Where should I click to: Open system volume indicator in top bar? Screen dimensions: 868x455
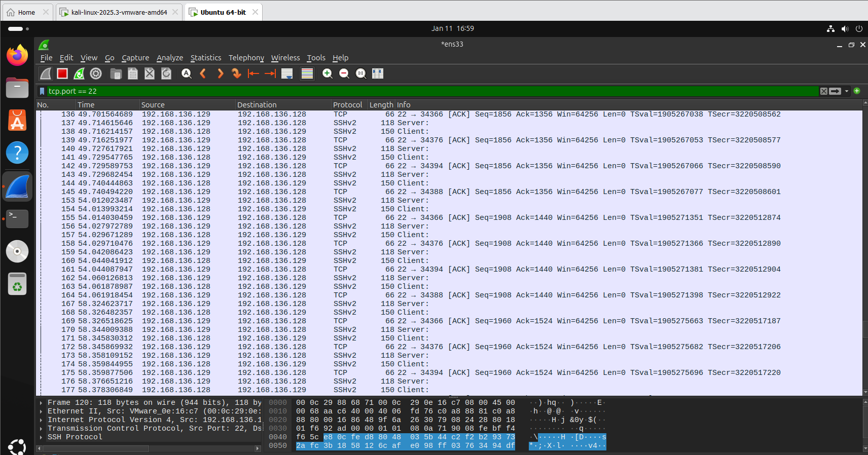[x=845, y=29]
